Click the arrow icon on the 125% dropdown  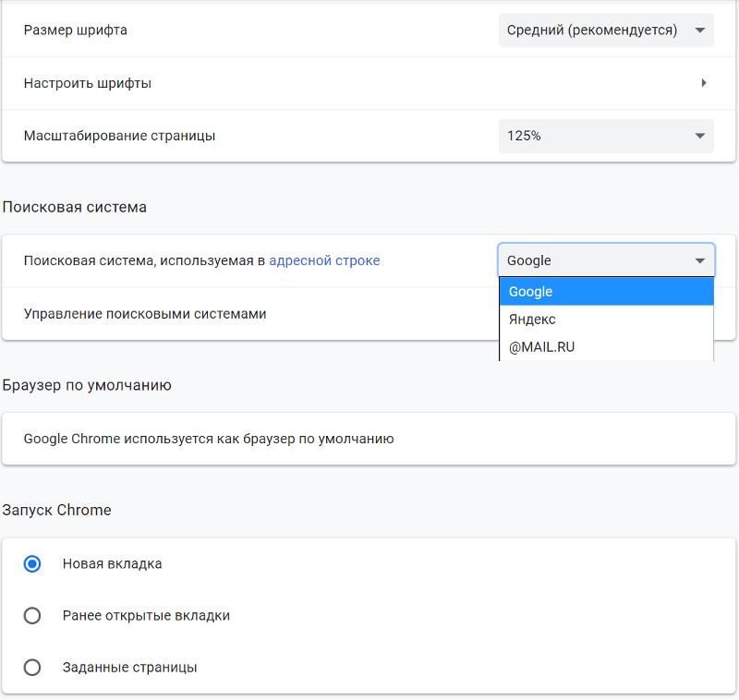pos(700,136)
